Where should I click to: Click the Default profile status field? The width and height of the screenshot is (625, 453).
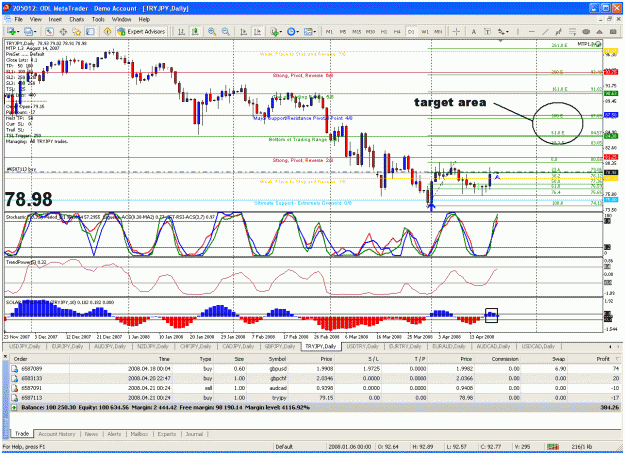point(284,447)
